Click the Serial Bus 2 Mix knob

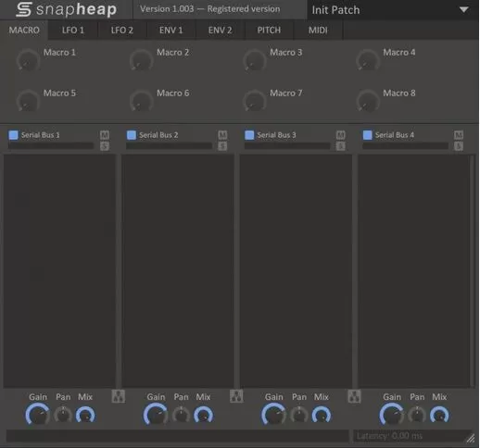[203, 416]
